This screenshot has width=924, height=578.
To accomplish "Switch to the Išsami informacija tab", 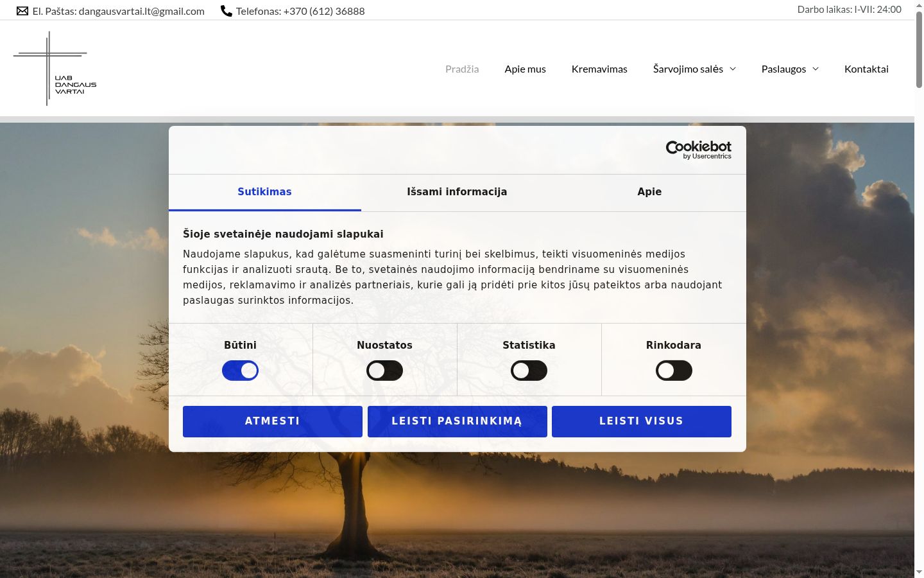I will pos(457,192).
